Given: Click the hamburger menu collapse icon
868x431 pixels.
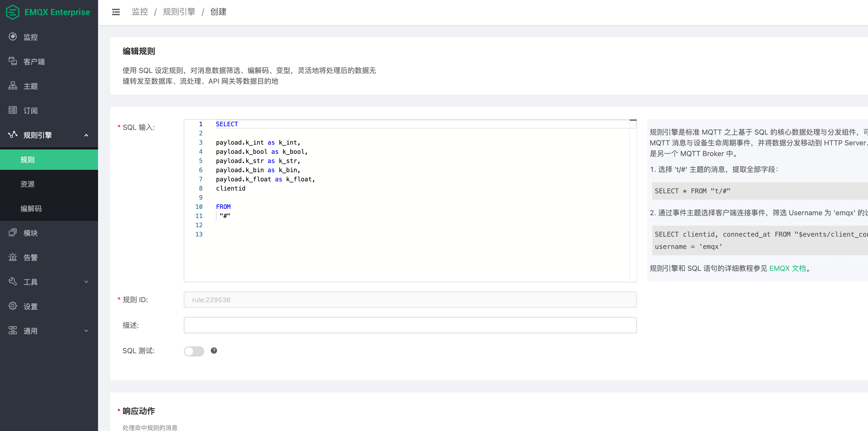Looking at the screenshot, I should pyautogui.click(x=116, y=12).
